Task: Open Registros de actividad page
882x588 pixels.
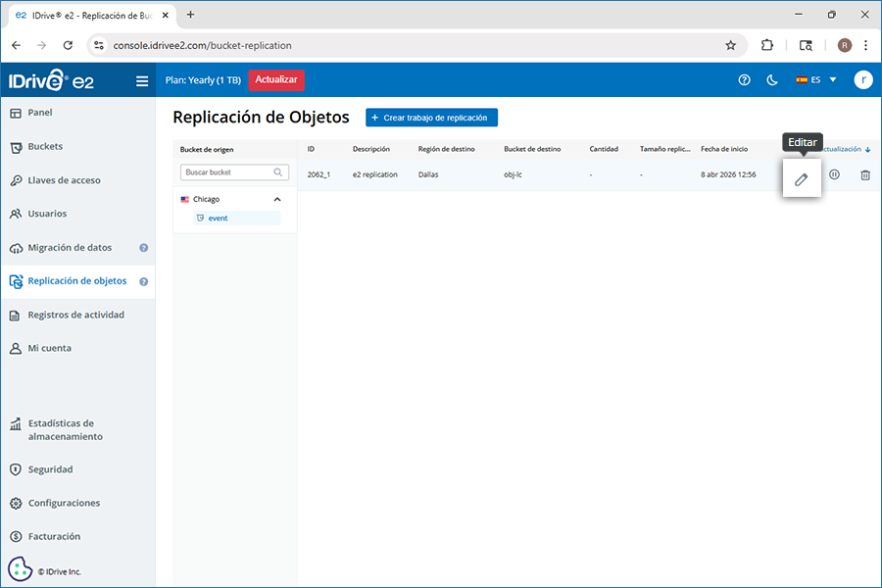Action: 75,315
